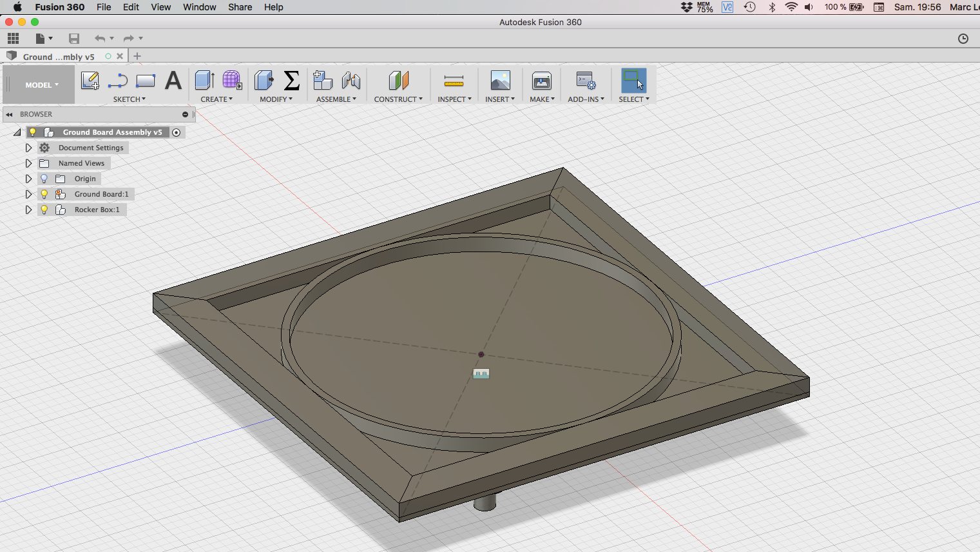Add a new design tab
This screenshot has width=980, height=552.
[137, 56]
